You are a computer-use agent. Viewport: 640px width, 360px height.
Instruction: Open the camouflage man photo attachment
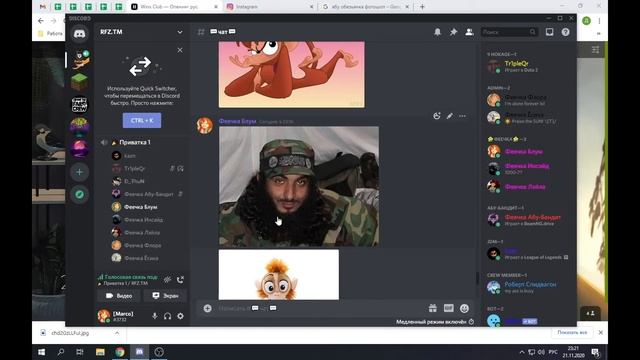(x=299, y=187)
